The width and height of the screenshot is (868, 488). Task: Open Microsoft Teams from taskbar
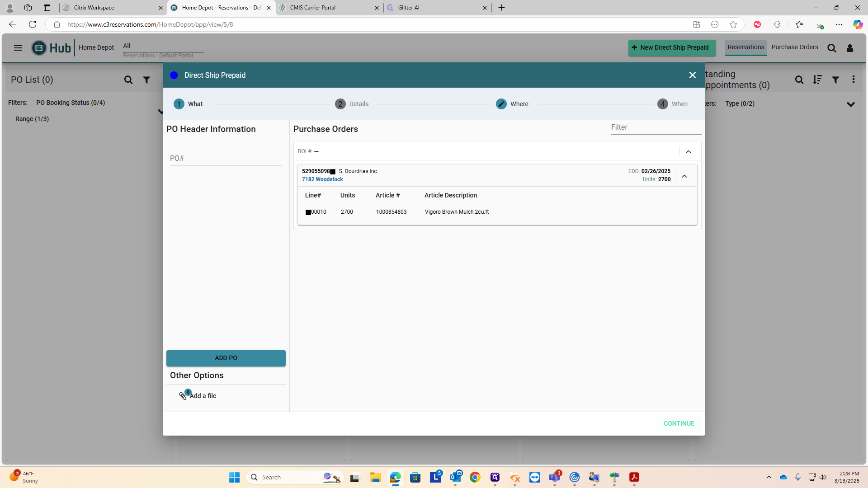(x=555, y=477)
